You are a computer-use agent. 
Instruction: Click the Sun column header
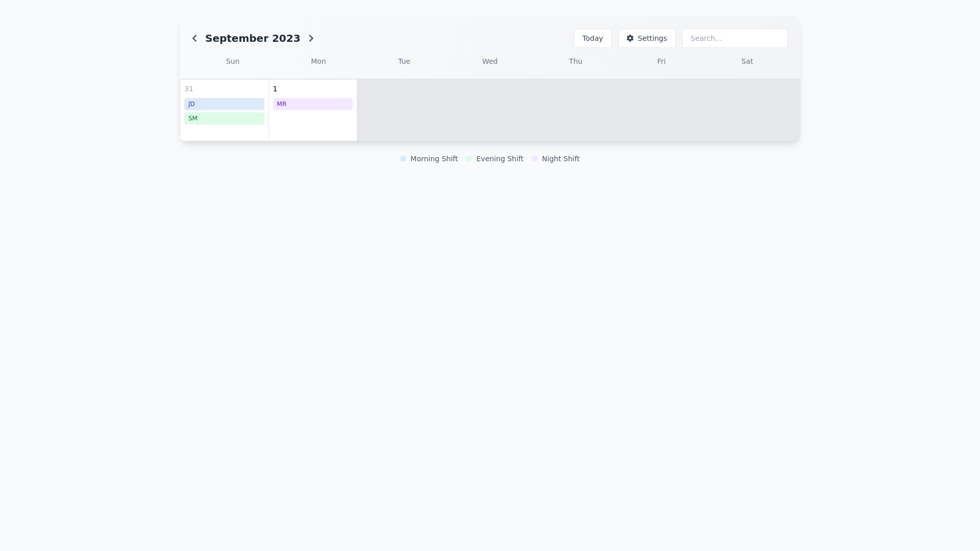coord(232,61)
